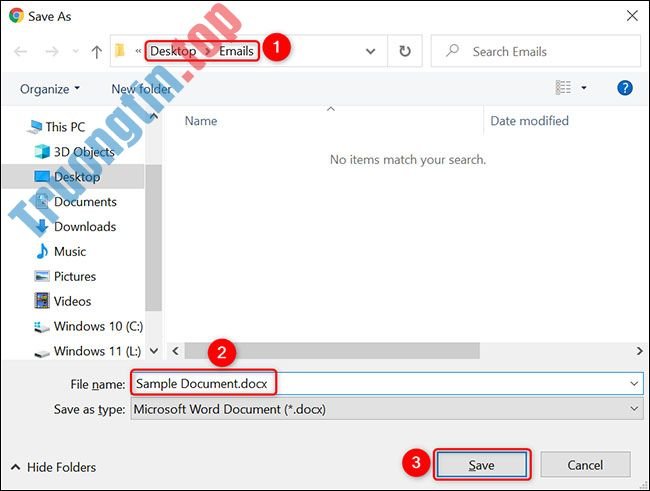Refresh the Emails folder view
Viewport: 650px width, 491px height.
click(x=405, y=51)
